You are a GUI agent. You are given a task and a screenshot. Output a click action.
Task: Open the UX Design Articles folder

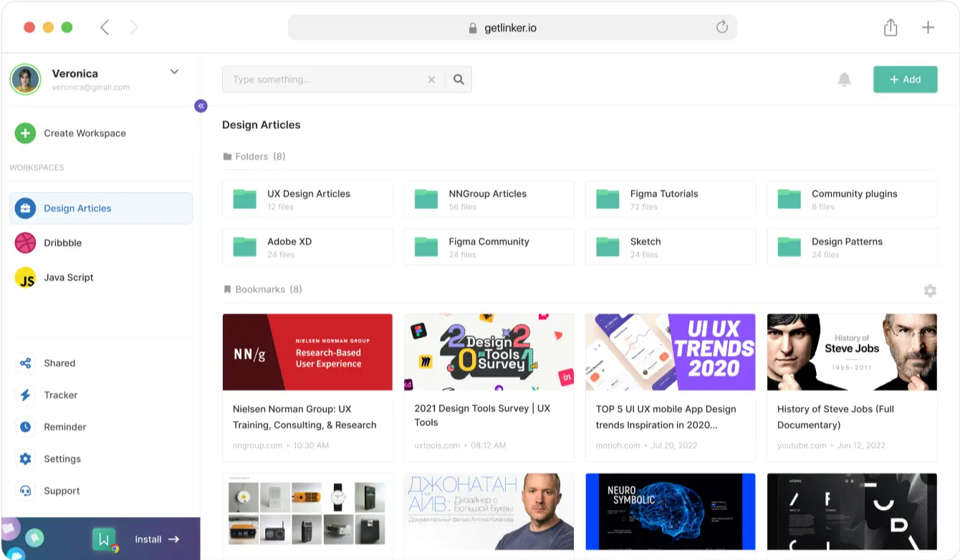tap(308, 199)
